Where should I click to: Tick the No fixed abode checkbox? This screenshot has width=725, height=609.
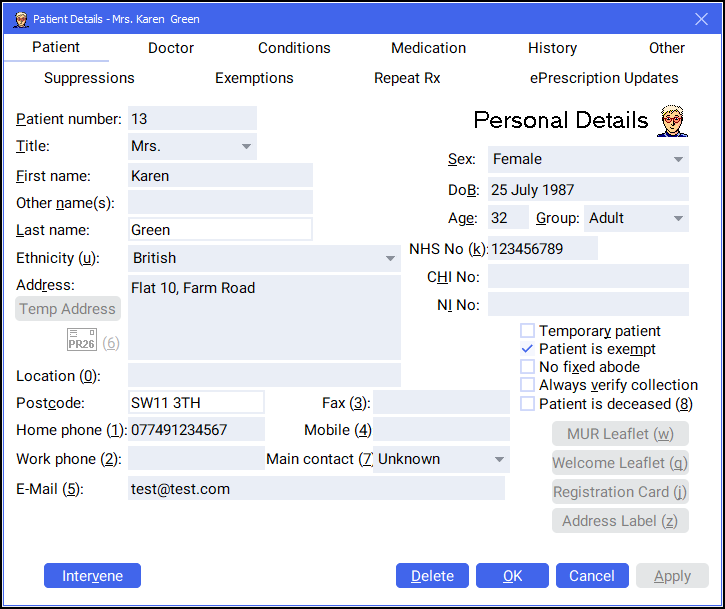coord(527,367)
